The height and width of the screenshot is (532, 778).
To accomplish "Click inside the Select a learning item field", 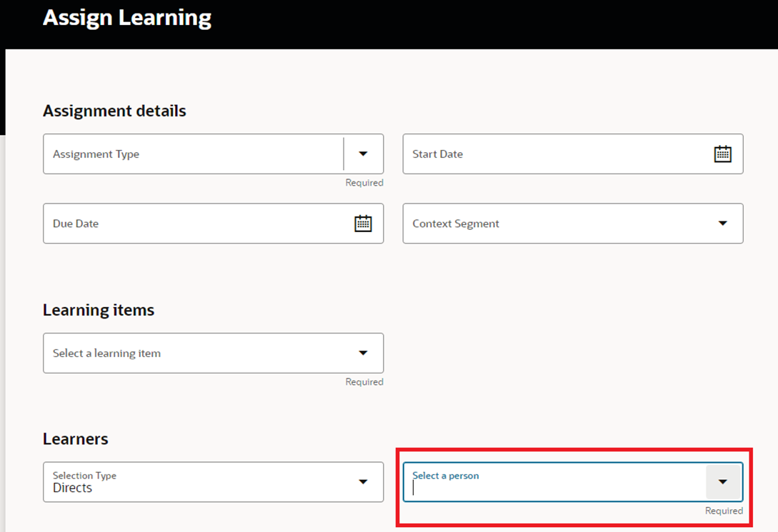I will coord(214,353).
